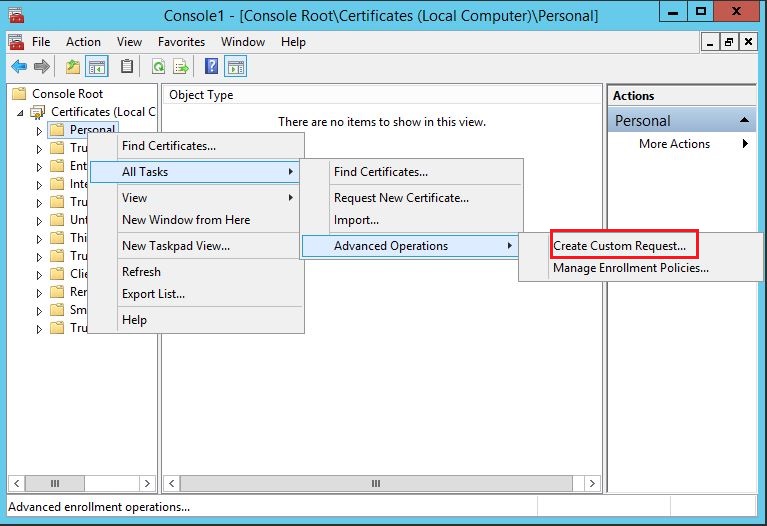Click the Forward arrow toolbar icon

click(x=42, y=67)
